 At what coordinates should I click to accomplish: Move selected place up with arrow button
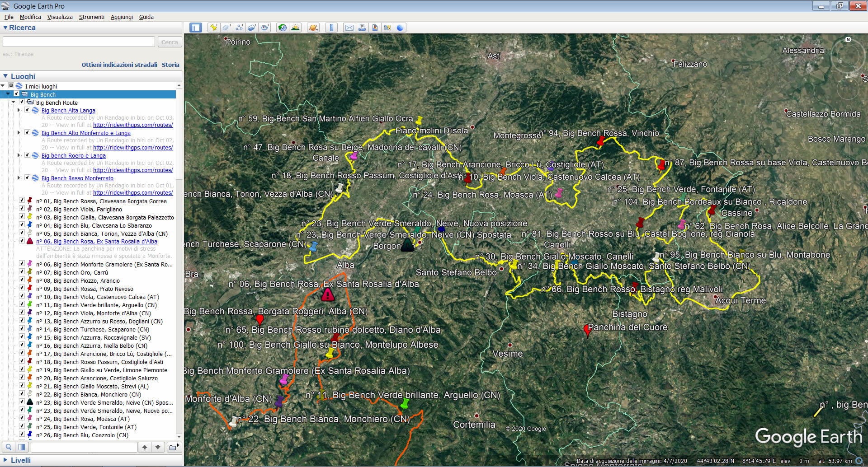[x=145, y=447]
